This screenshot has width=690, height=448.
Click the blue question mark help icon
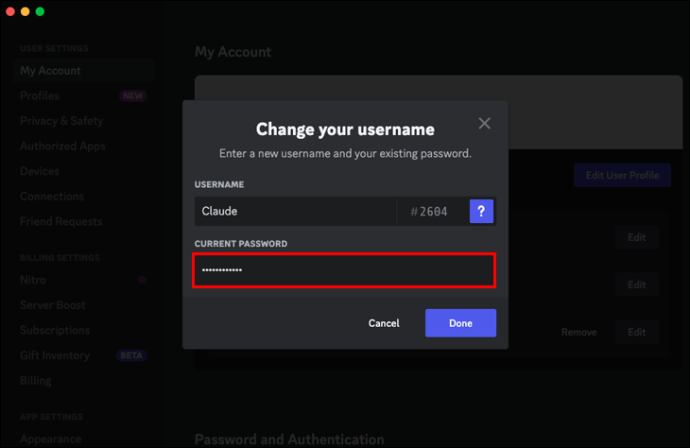pyautogui.click(x=481, y=211)
